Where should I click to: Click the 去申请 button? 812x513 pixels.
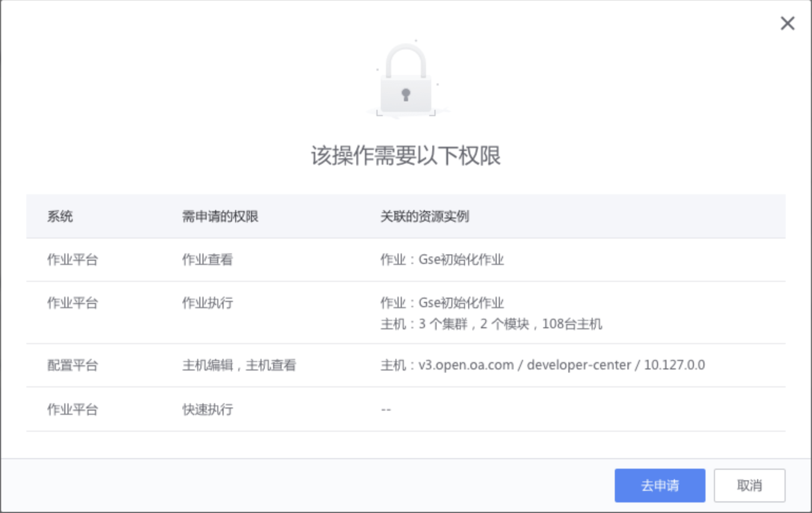point(660,485)
